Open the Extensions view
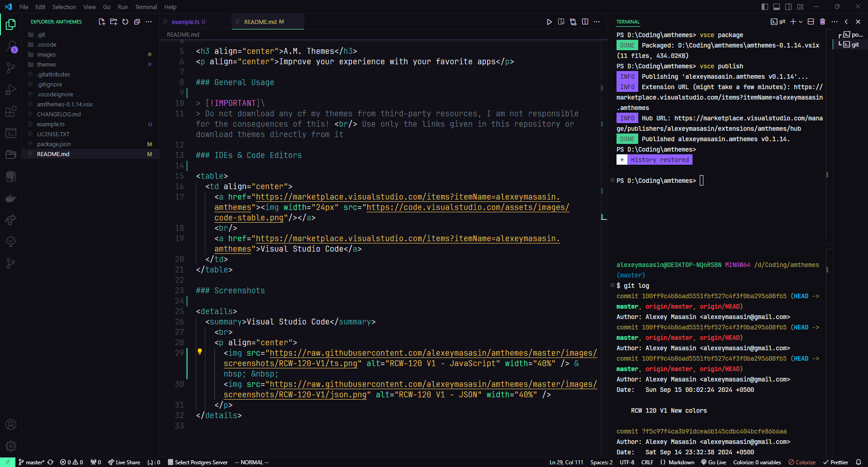868x467 pixels. coord(11,111)
